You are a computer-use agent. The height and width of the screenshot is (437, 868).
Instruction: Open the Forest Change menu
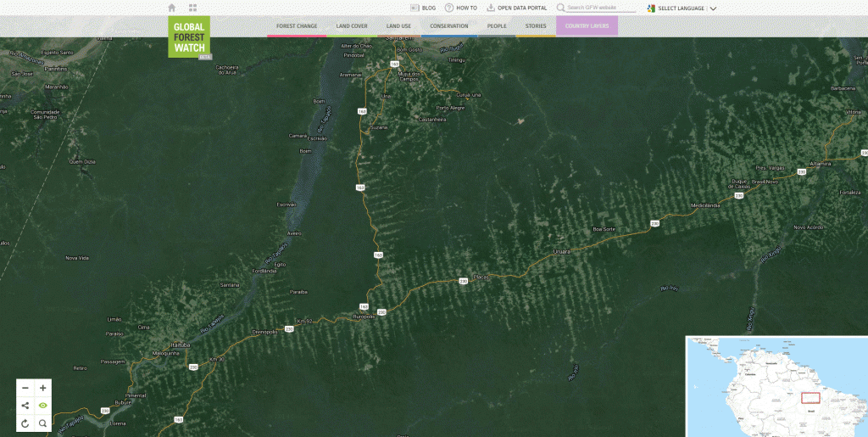coord(297,26)
